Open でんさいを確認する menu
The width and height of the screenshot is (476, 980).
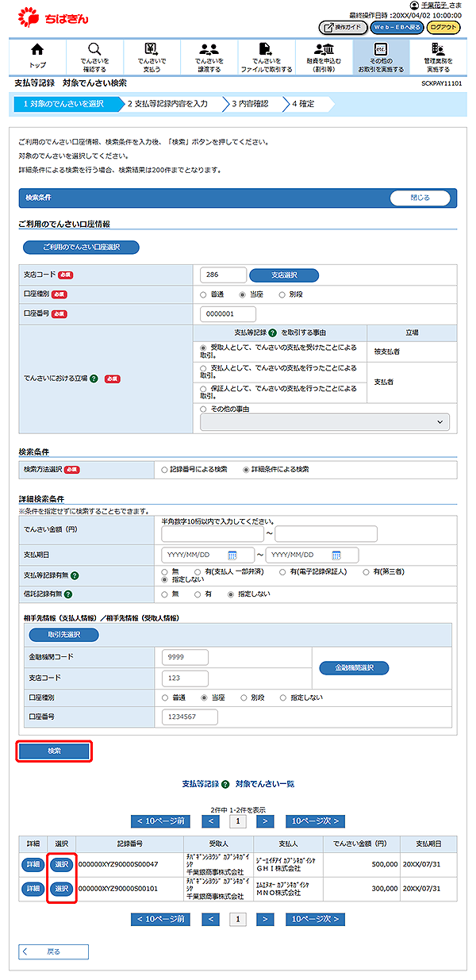click(94, 56)
